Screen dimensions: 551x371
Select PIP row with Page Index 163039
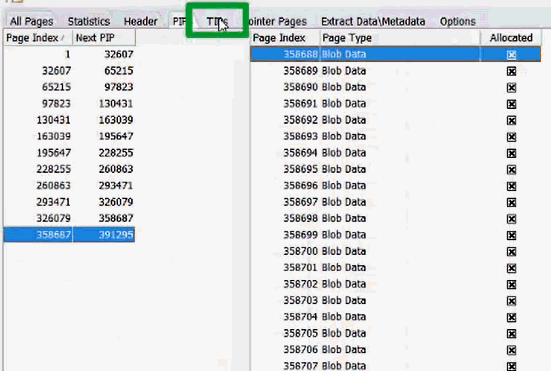[69, 136]
